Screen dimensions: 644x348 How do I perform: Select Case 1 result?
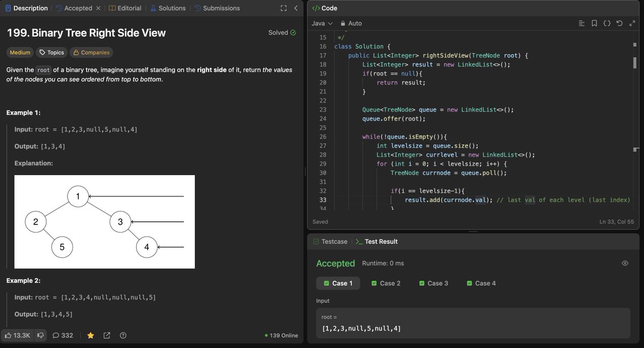coord(338,283)
